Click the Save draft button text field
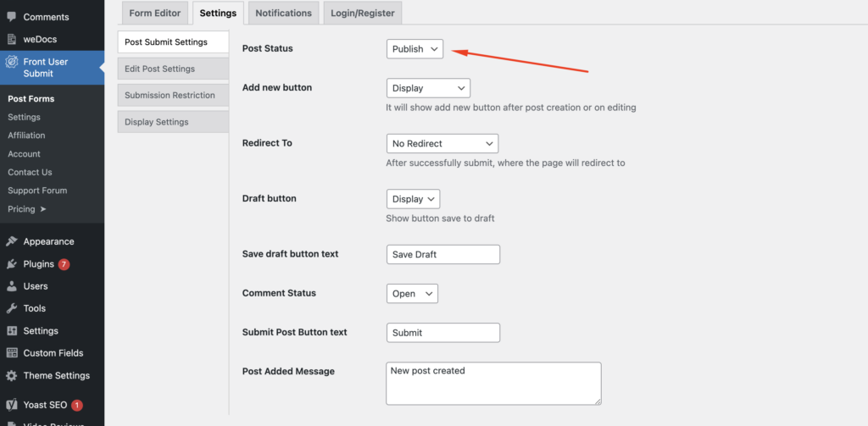The width and height of the screenshot is (868, 426). point(442,254)
